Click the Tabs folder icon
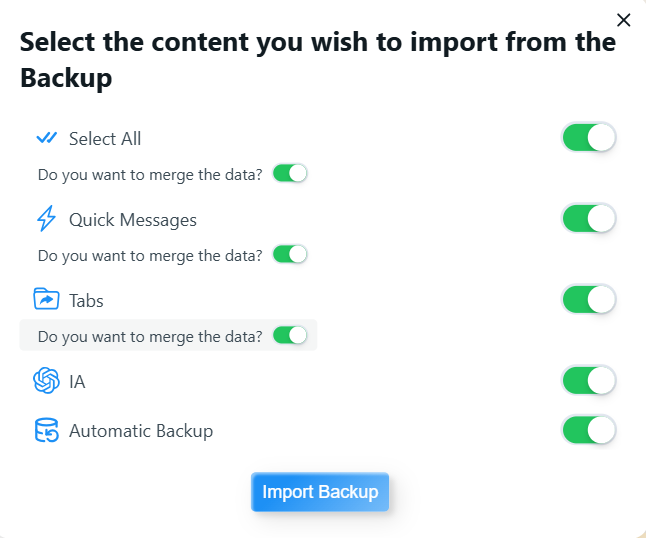This screenshot has height=538, width=646. coord(46,300)
